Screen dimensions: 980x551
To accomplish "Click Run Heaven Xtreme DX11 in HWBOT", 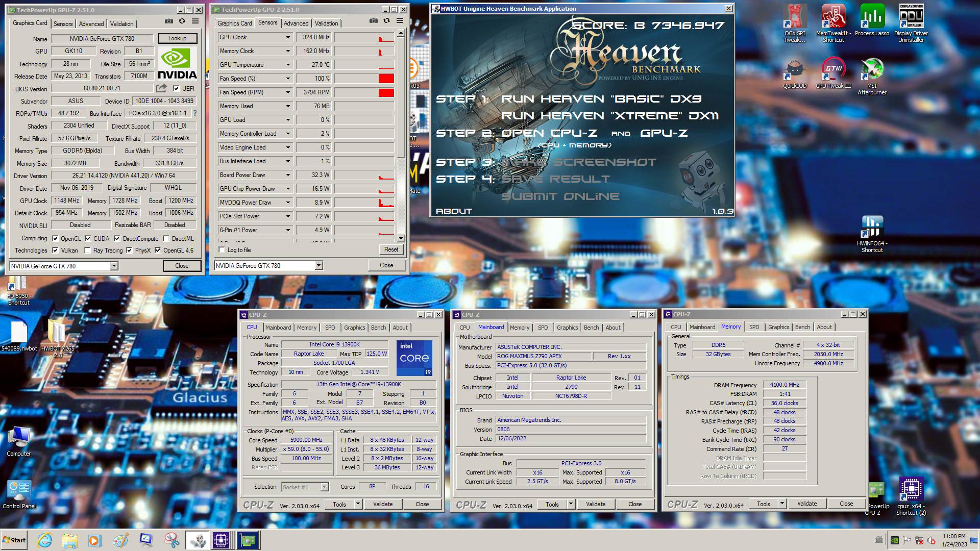I will [609, 116].
